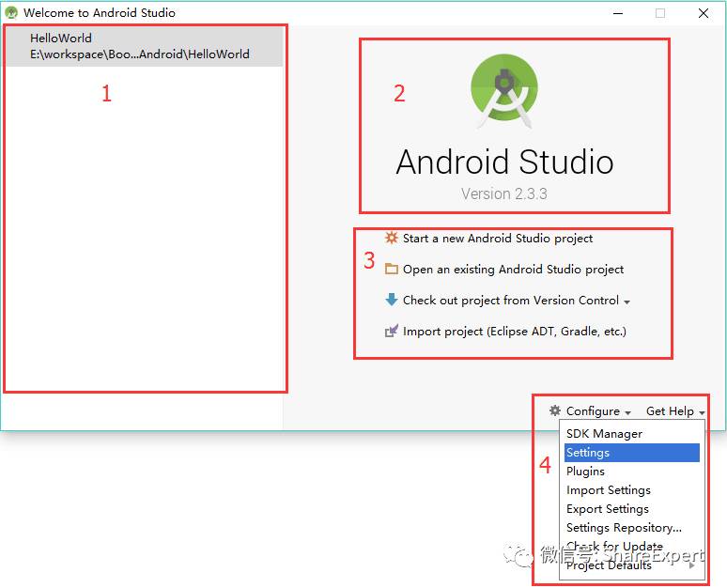Click the Version 2.3.3 text

click(x=504, y=193)
